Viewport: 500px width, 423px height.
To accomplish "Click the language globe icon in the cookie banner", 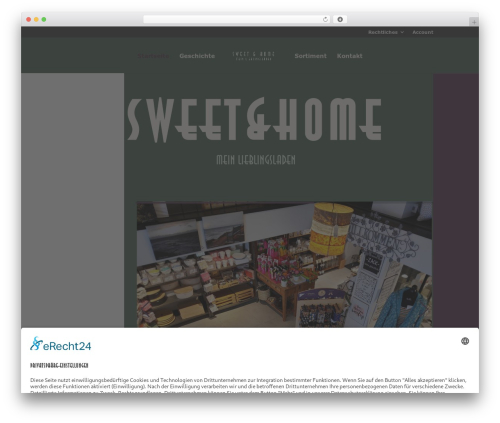I will pyautogui.click(x=465, y=341).
